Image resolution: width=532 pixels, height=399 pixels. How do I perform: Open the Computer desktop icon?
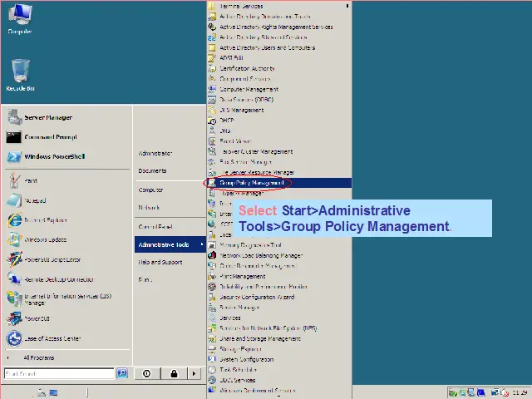20,19
